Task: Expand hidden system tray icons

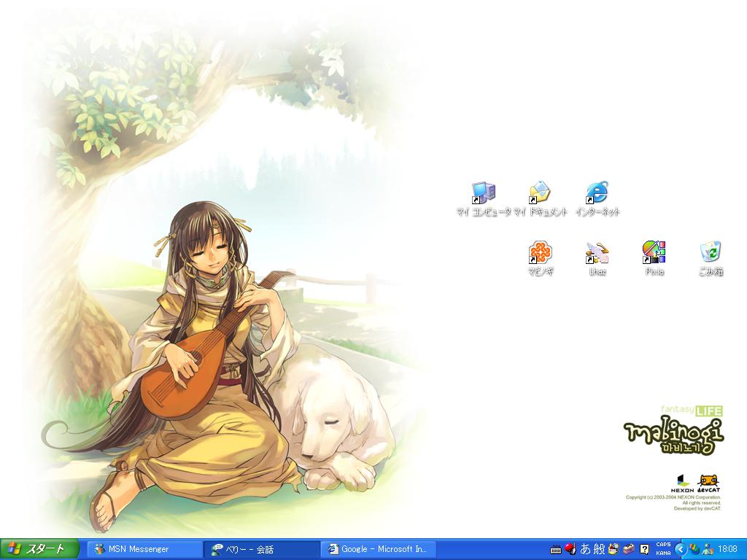Action: (681, 550)
